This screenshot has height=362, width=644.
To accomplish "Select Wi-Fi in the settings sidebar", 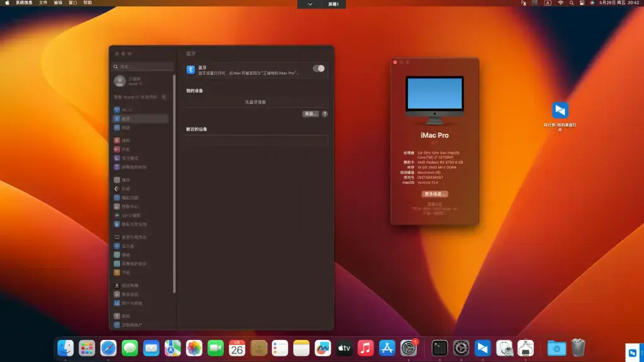I will [140, 110].
